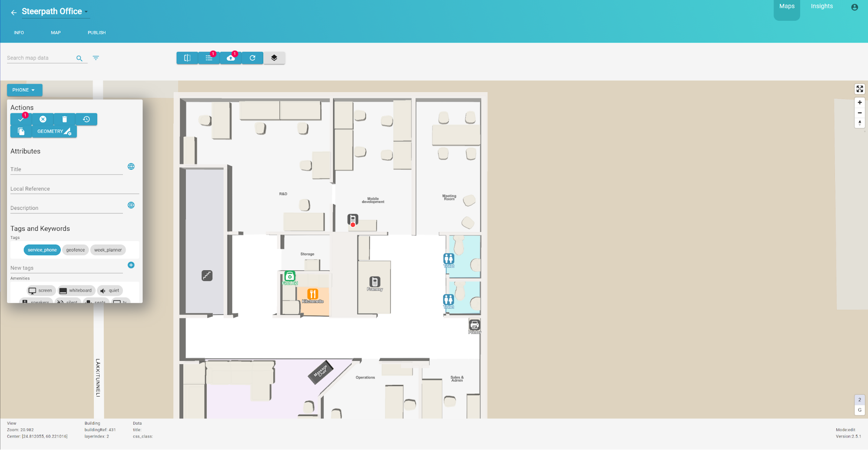The height and width of the screenshot is (450, 868).
Task: Toggle the quiet amenity chip
Action: tap(110, 290)
